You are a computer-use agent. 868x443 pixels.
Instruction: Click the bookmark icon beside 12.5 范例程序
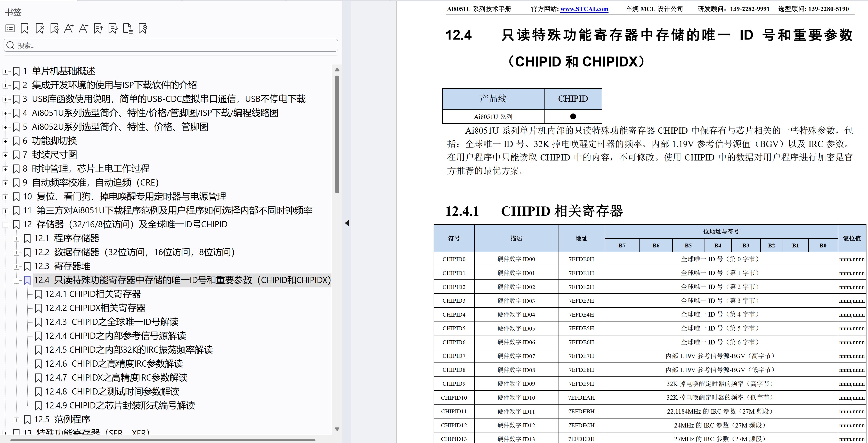click(27, 420)
